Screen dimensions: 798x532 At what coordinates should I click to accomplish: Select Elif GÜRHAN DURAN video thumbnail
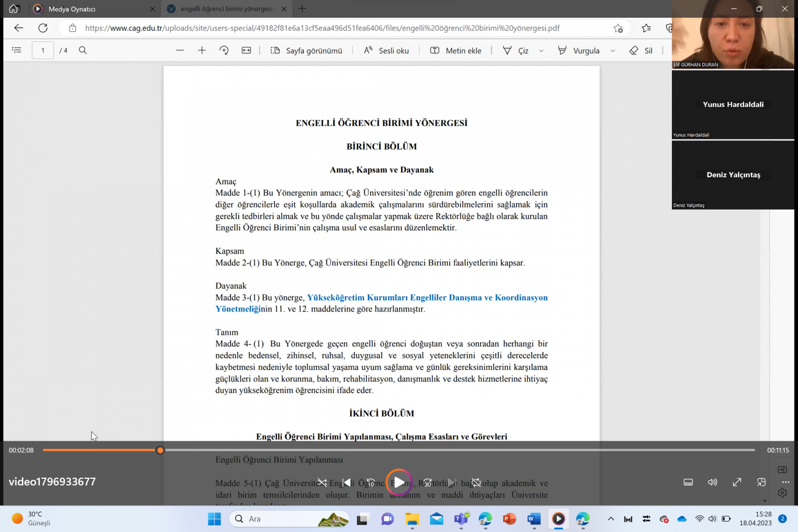(x=733, y=35)
